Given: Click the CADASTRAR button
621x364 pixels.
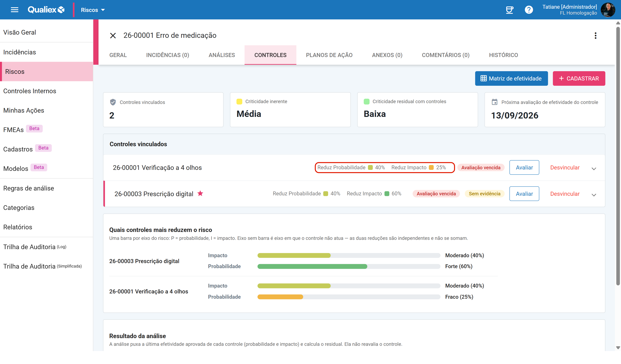Looking at the screenshot, I should (x=579, y=78).
